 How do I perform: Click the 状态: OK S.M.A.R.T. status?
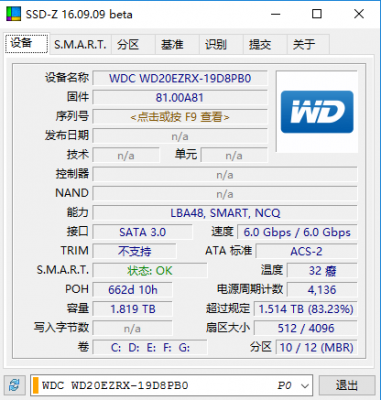tap(150, 270)
